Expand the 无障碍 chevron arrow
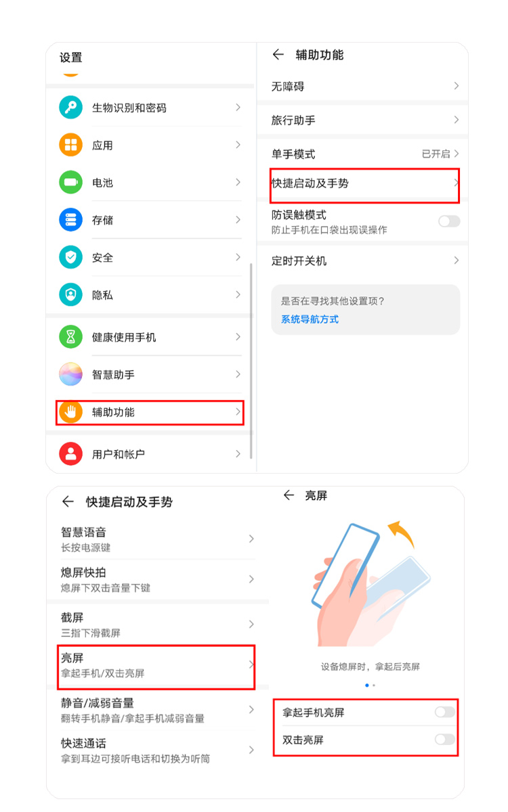Viewport: 508px width, 812px height. pos(456,86)
